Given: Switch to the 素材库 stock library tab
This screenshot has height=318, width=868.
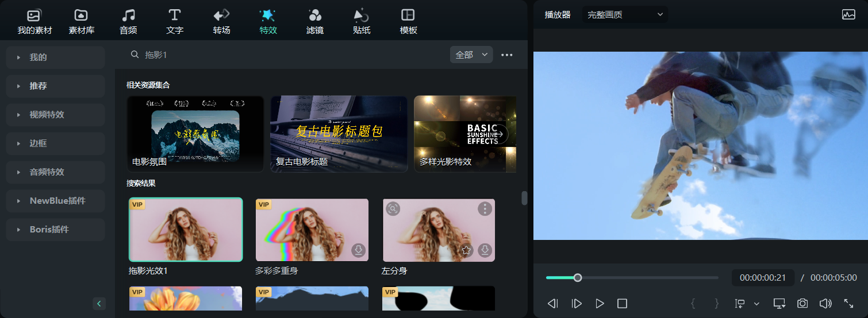Looking at the screenshot, I should [x=81, y=22].
